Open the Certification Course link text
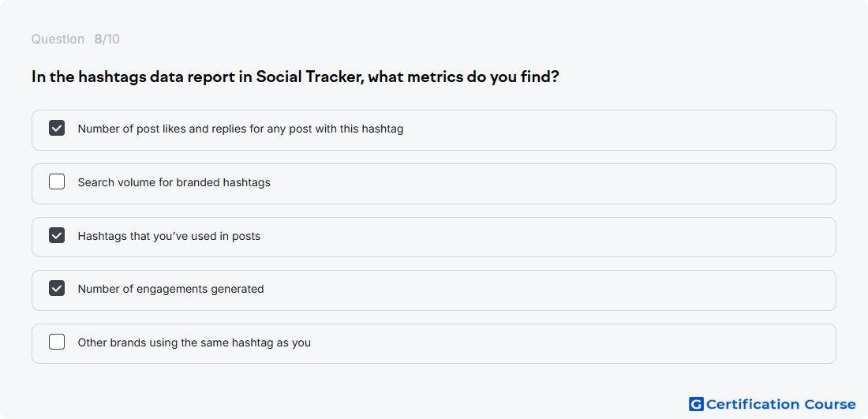 780,404
